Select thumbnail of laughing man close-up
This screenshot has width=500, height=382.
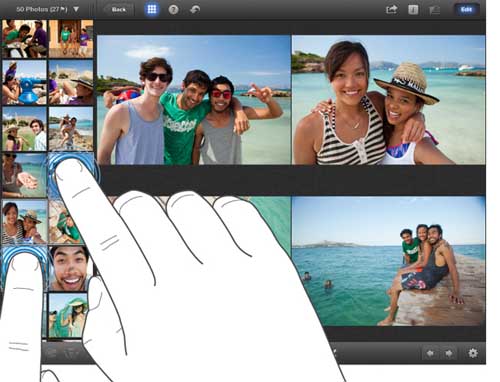(70, 269)
